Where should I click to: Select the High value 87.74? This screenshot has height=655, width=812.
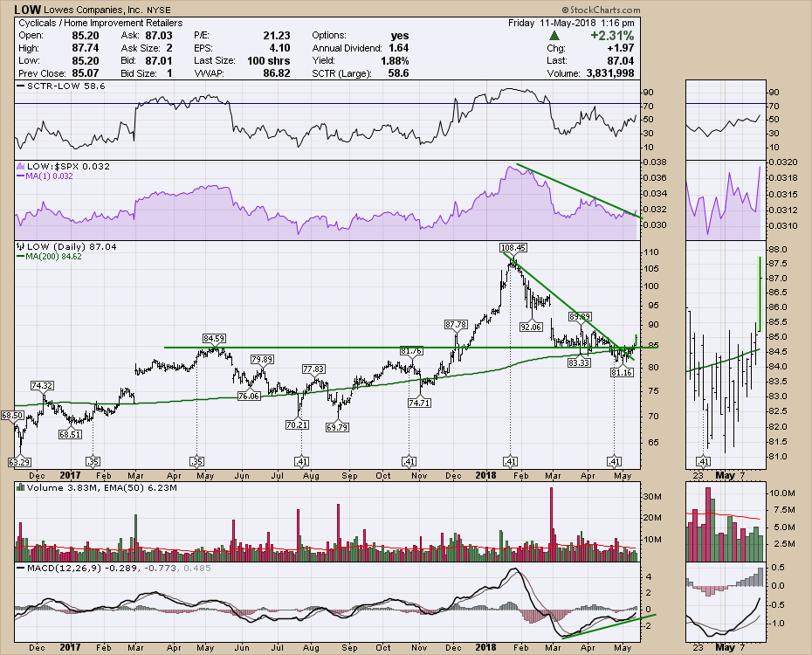[x=86, y=48]
